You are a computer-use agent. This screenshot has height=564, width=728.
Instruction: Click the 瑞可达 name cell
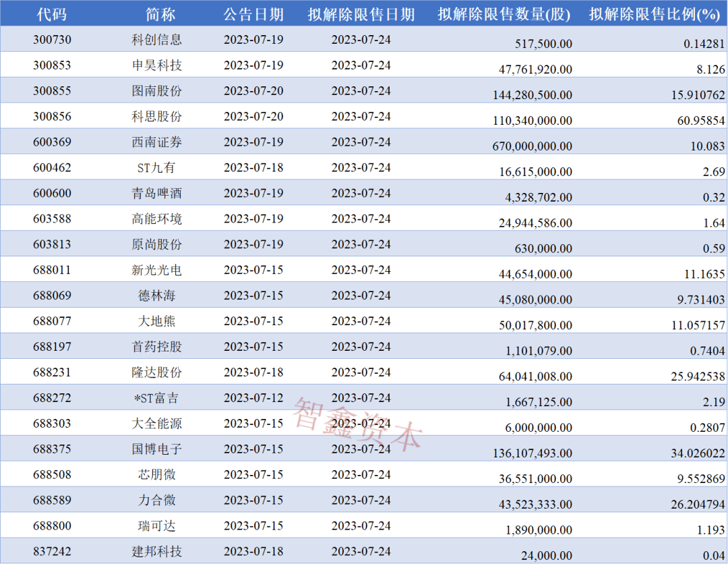[156, 526]
